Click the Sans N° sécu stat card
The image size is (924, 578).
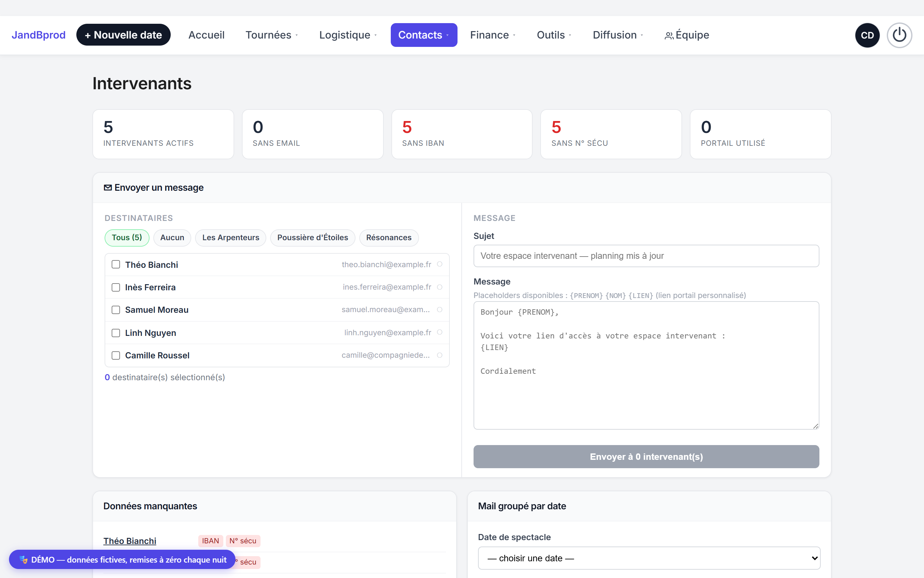tap(611, 134)
